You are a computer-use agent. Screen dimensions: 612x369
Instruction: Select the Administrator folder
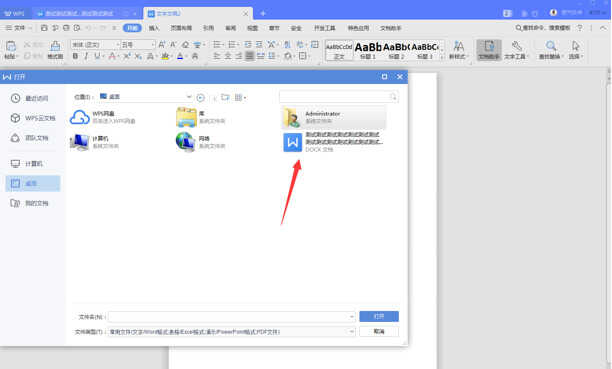[x=334, y=117]
